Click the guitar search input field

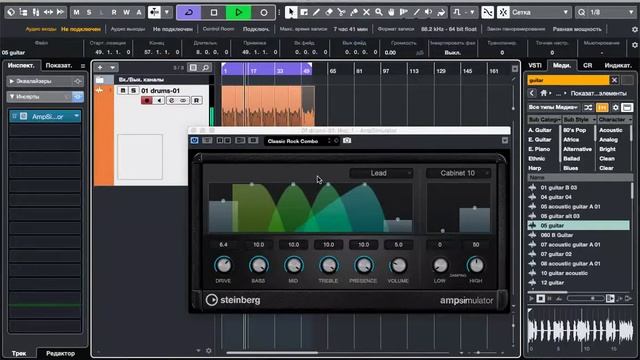coord(568,80)
